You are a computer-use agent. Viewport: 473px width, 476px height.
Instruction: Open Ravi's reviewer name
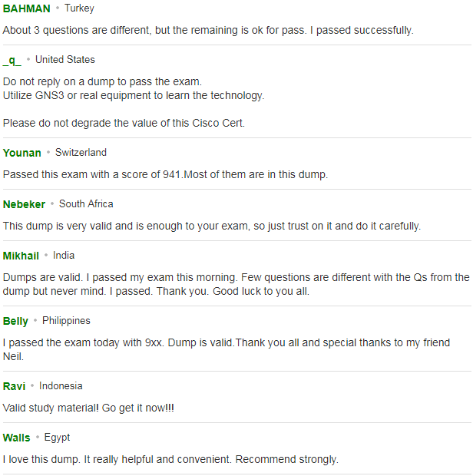click(14, 386)
